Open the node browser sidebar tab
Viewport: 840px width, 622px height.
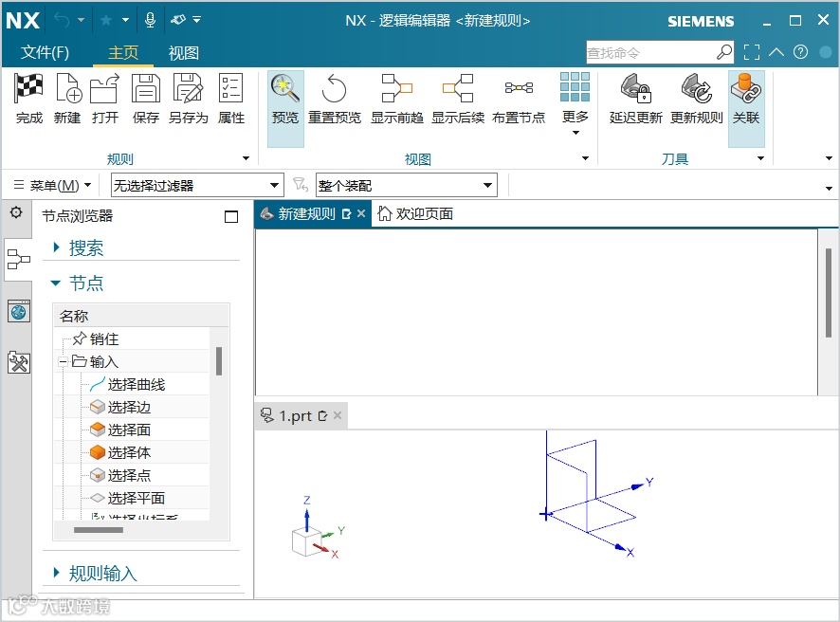[18, 260]
